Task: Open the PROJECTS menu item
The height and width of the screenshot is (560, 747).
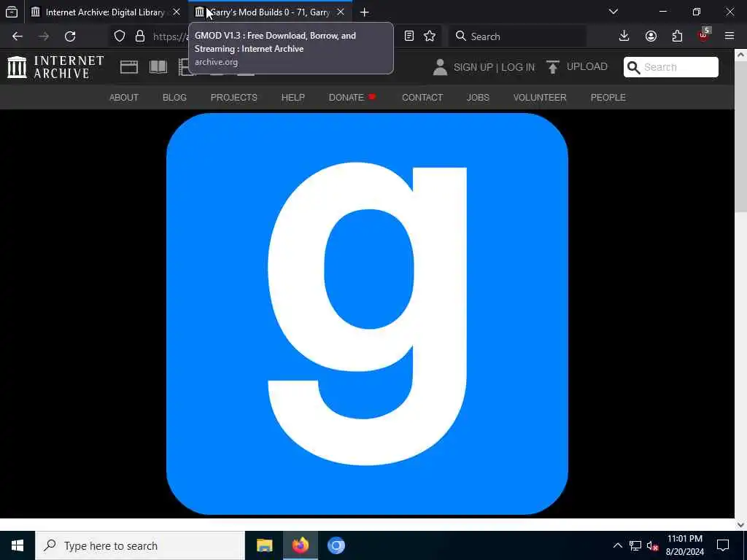Action: point(234,98)
